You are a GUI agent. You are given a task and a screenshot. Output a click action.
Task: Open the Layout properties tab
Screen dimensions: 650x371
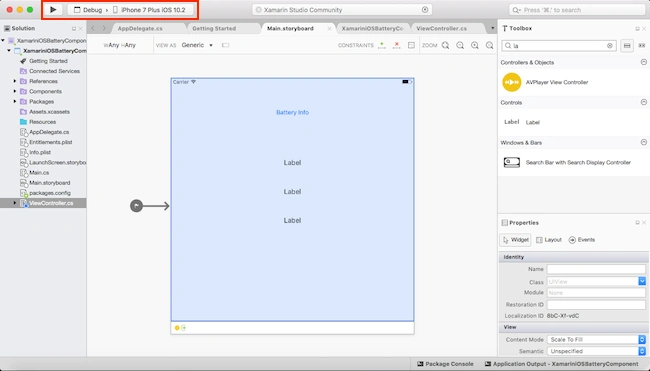[x=548, y=240]
